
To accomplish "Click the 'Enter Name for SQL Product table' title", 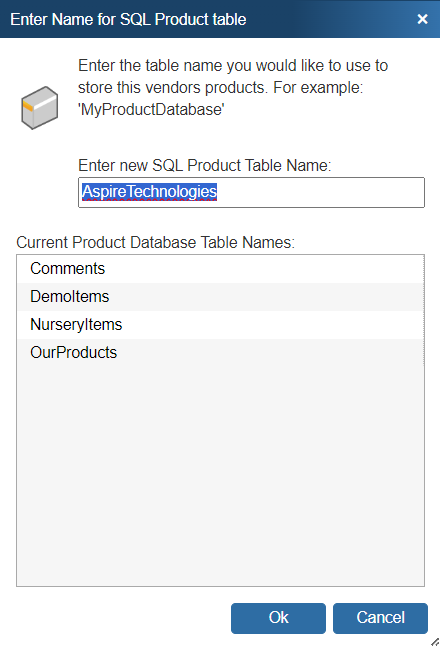I will coord(128,19).
